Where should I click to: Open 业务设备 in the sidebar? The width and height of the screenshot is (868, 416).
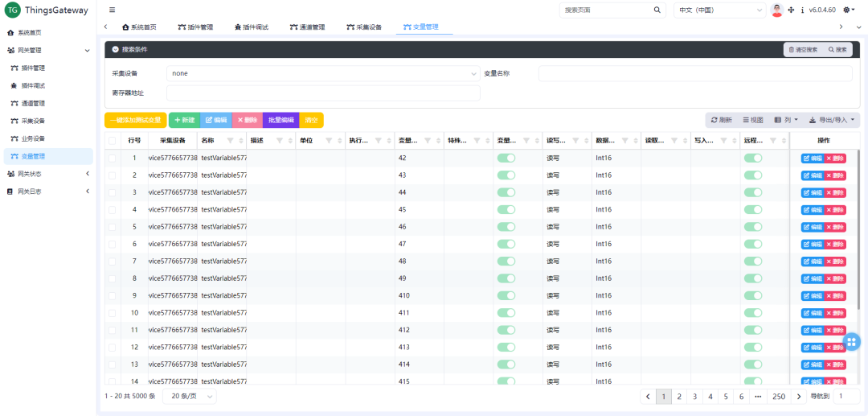click(33, 138)
